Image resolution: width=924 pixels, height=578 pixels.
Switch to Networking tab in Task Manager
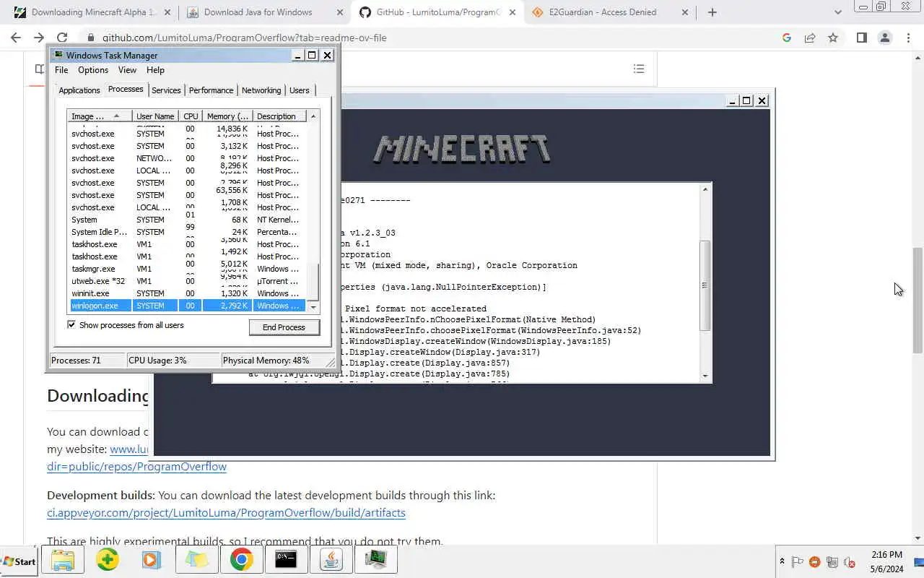pos(261,90)
